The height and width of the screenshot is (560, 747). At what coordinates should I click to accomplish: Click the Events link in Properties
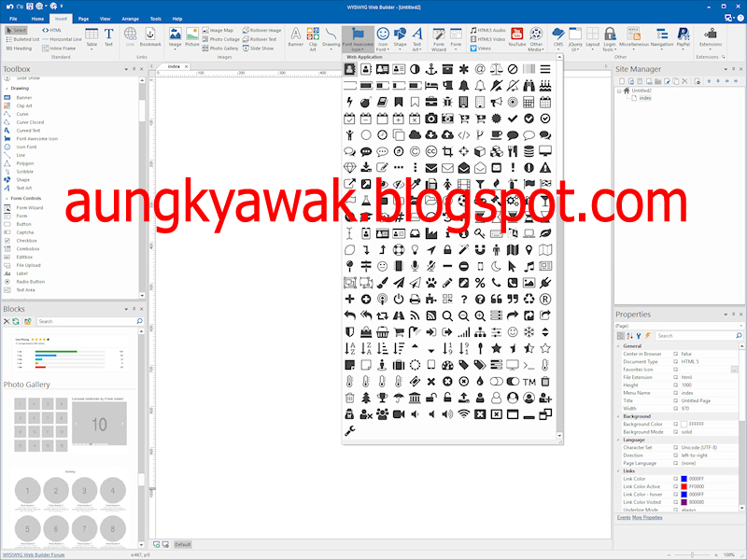[624, 517]
